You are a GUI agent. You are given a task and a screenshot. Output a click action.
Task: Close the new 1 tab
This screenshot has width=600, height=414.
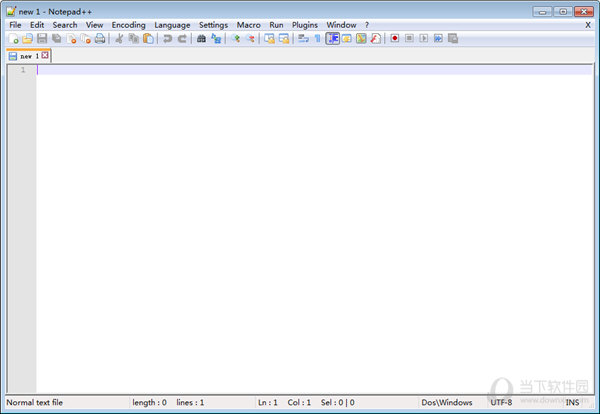pos(45,56)
